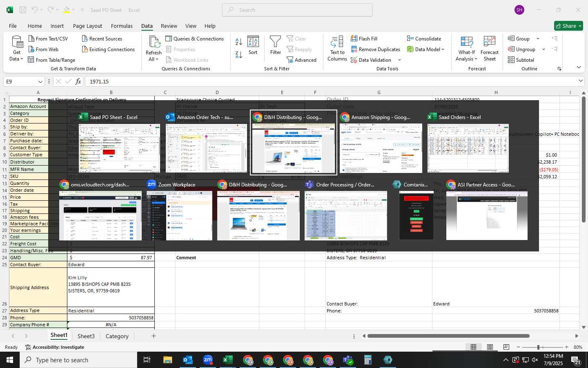This screenshot has height=368, width=588.
Task: Click the vertical scrollbar thumb
Action: 584,159
